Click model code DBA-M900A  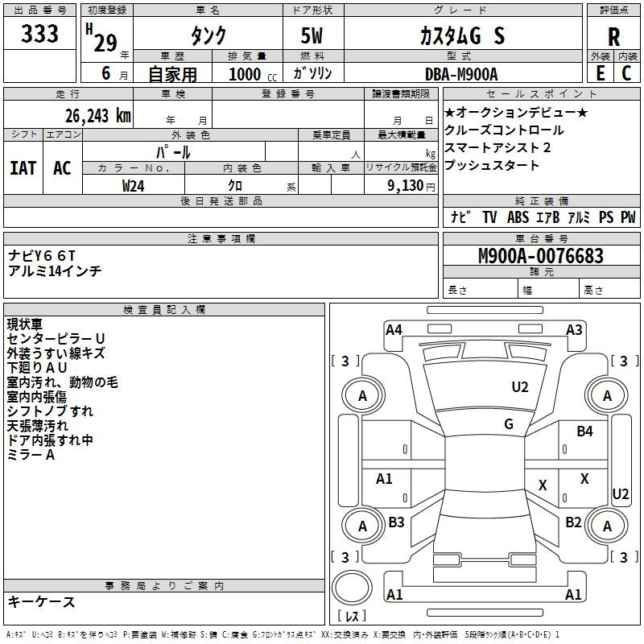coord(461,74)
